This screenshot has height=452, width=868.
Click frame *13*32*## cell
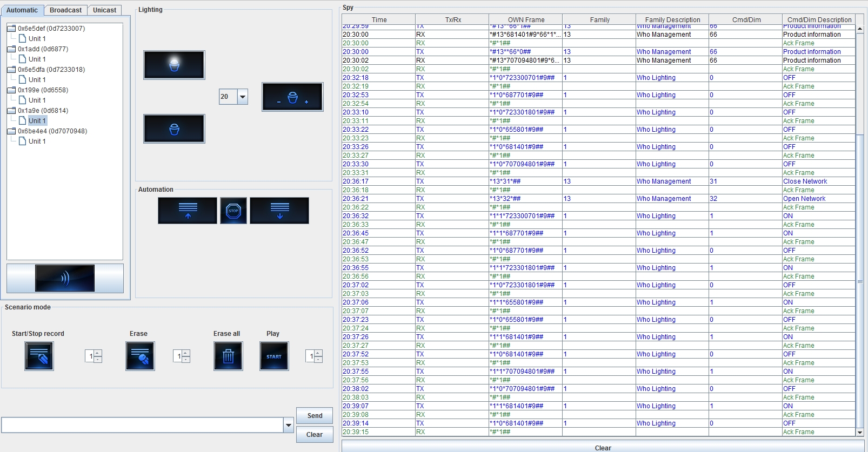[x=526, y=199]
